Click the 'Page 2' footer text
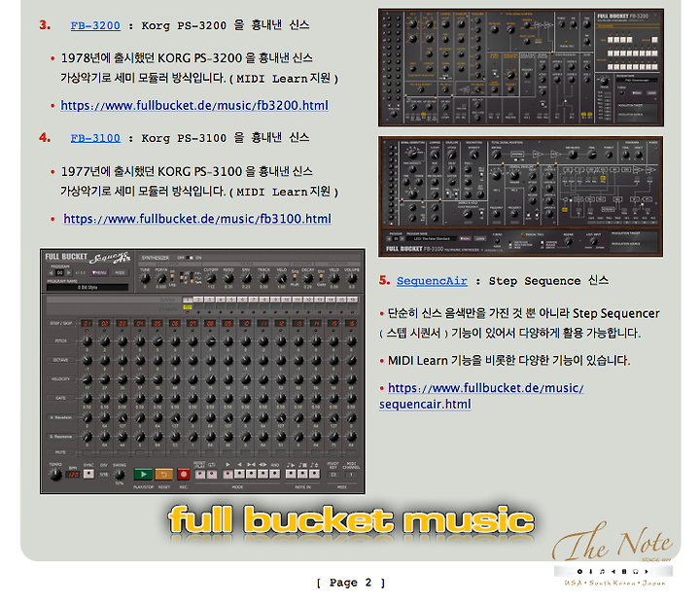 pos(350,583)
